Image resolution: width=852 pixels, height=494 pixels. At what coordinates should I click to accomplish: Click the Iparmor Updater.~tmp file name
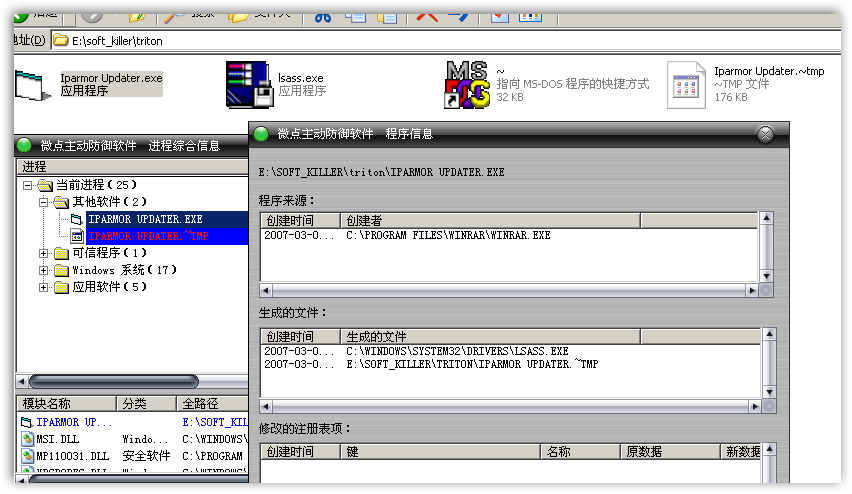coord(769,71)
